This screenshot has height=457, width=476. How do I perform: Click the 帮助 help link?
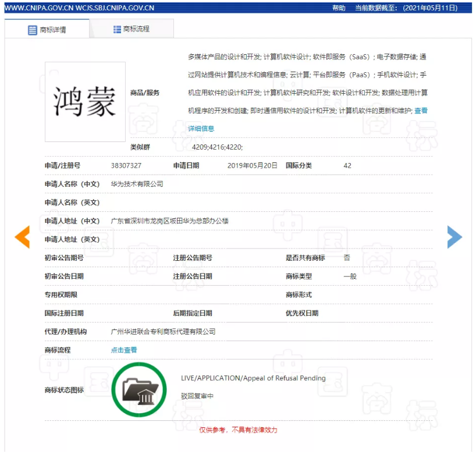click(x=339, y=8)
